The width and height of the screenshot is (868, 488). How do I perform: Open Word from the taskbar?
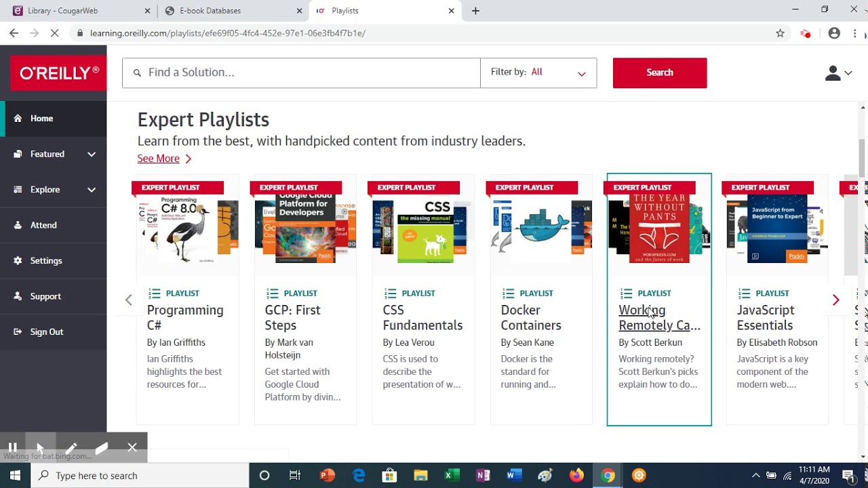click(x=514, y=475)
